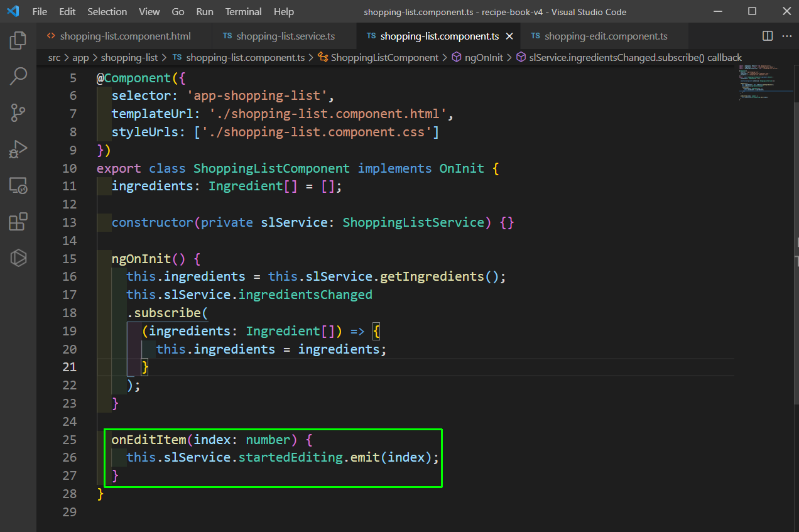Click 'ingredientsChanged' on line 17
This screenshot has height=532, width=799.
pos(305,295)
